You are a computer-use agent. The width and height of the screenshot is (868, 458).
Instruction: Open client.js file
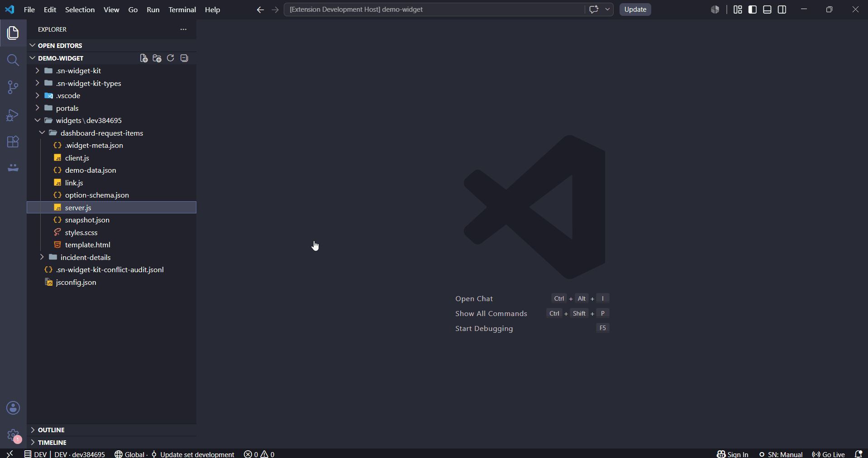click(112, 158)
